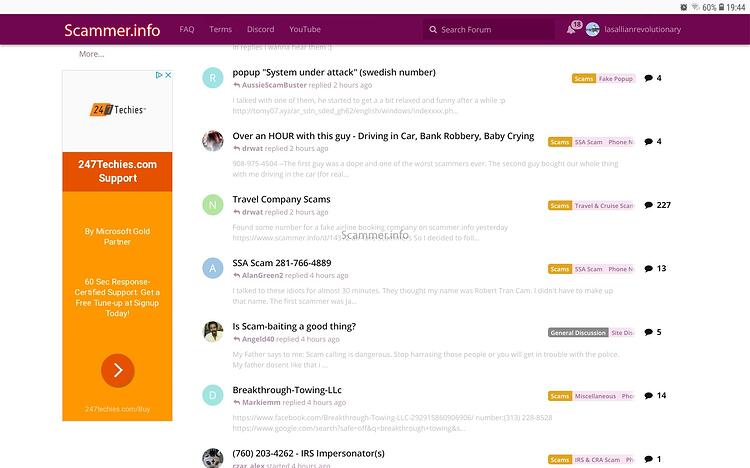Image resolution: width=750 pixels, height=468 pixels.
Task: Open the Discord link in header
Action: [x=261, y=29]
